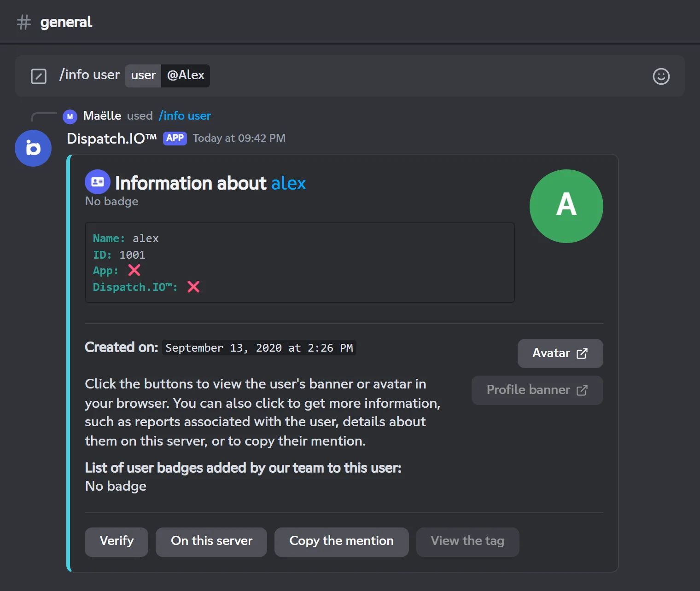Follow the blue alex username link
Image resolution: width=700 pixels, height=591 pixels.
(288, 183)
